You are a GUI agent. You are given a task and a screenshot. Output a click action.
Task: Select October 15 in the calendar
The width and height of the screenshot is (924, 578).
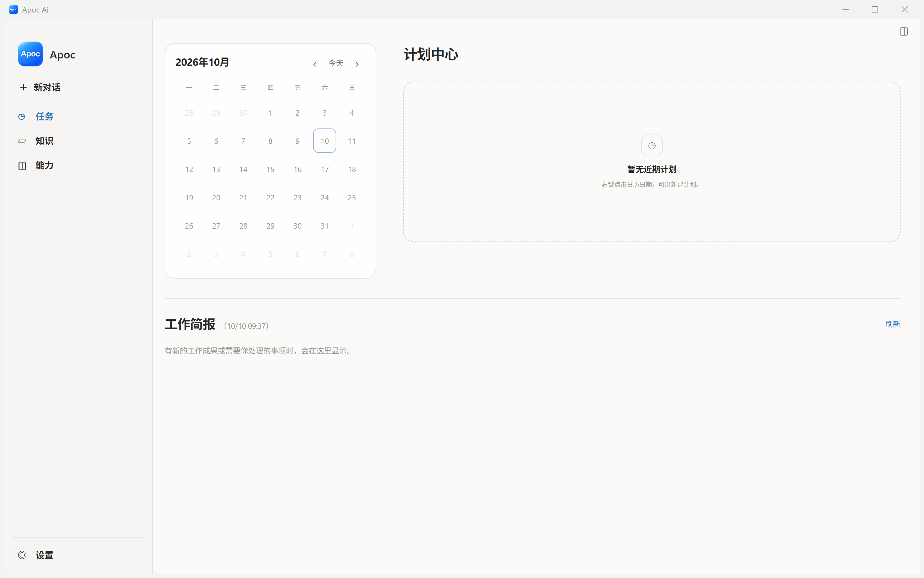click(270, 169)
